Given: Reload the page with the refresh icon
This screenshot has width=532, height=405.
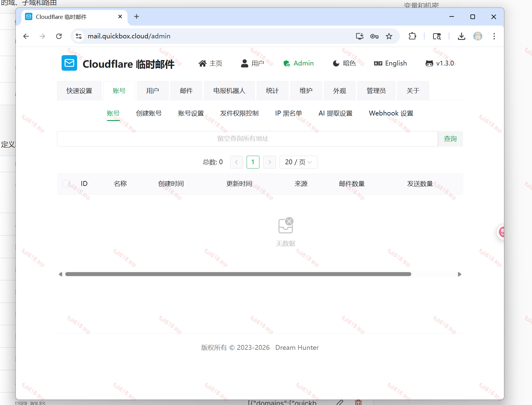Looking at the screenshot, I should pyautogui.click(x=59, y=36).
